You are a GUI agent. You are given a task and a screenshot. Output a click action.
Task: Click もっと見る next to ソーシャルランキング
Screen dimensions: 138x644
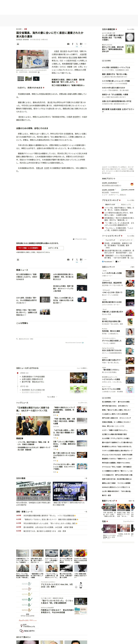point(130,236)
